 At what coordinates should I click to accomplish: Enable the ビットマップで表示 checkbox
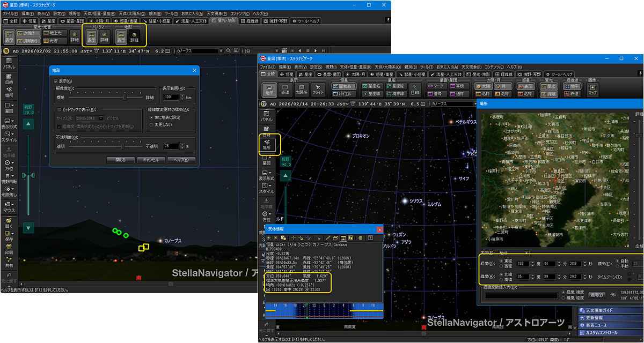click(x=60, y=109)
